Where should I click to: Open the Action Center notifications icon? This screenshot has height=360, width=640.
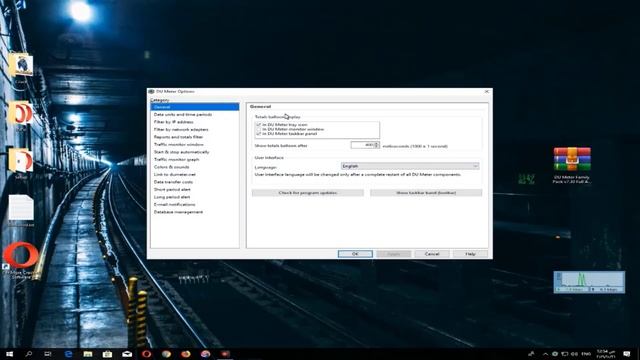627,354
